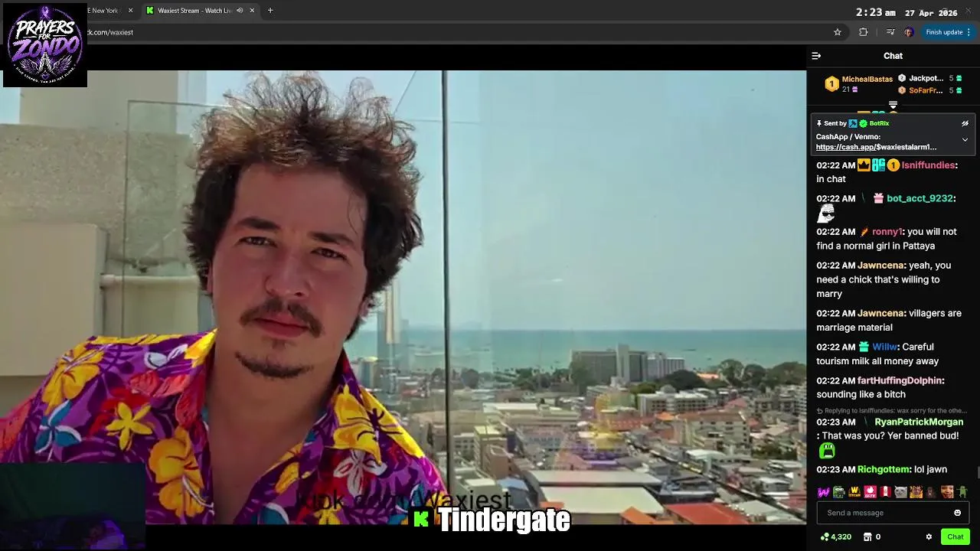The width and height of the screenshot is (980, 551).
Task: Select the Waxiest Stream browser tab
Action: [194, 11]
